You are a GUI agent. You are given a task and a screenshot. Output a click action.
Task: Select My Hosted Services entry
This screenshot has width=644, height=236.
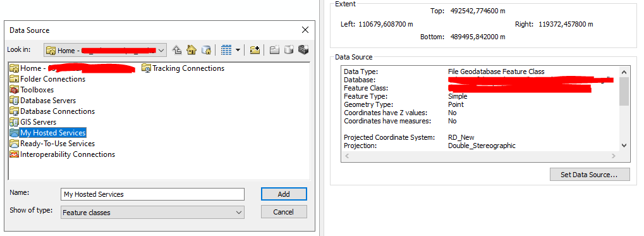click(47, 133)
